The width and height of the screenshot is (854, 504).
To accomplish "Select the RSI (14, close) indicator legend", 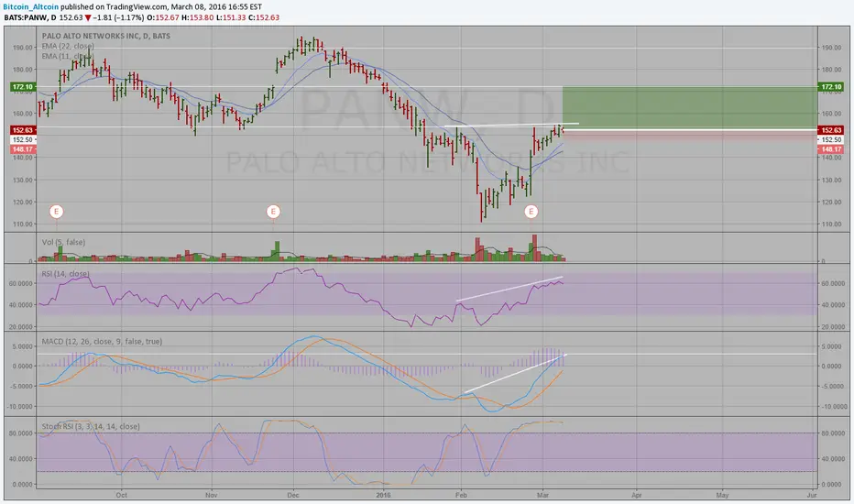I will click(x=65, y=273).
